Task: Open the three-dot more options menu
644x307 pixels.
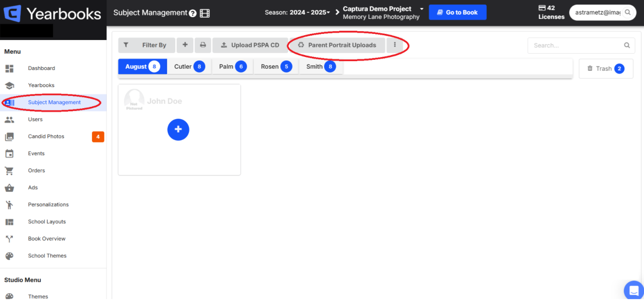Action: (395, 45)
